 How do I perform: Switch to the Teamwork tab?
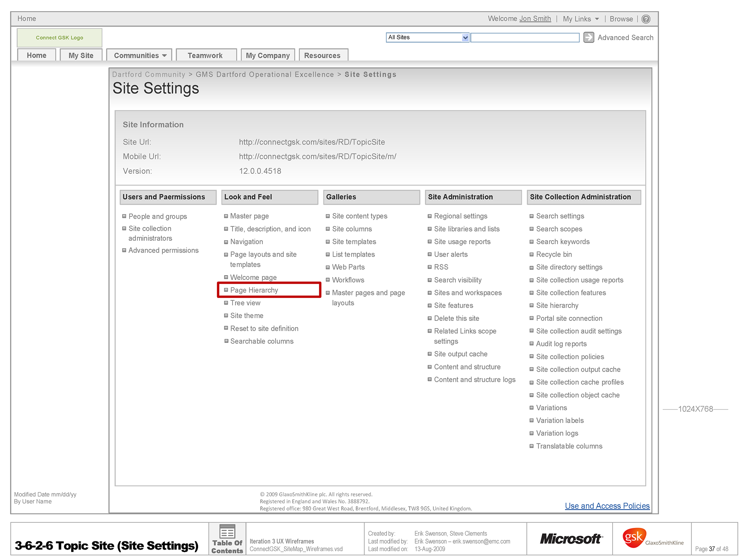pyautogui.click(x=205, y=56)
